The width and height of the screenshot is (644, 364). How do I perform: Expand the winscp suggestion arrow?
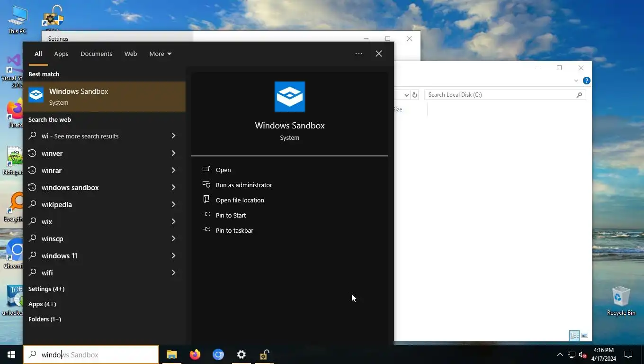click(173, 238)
